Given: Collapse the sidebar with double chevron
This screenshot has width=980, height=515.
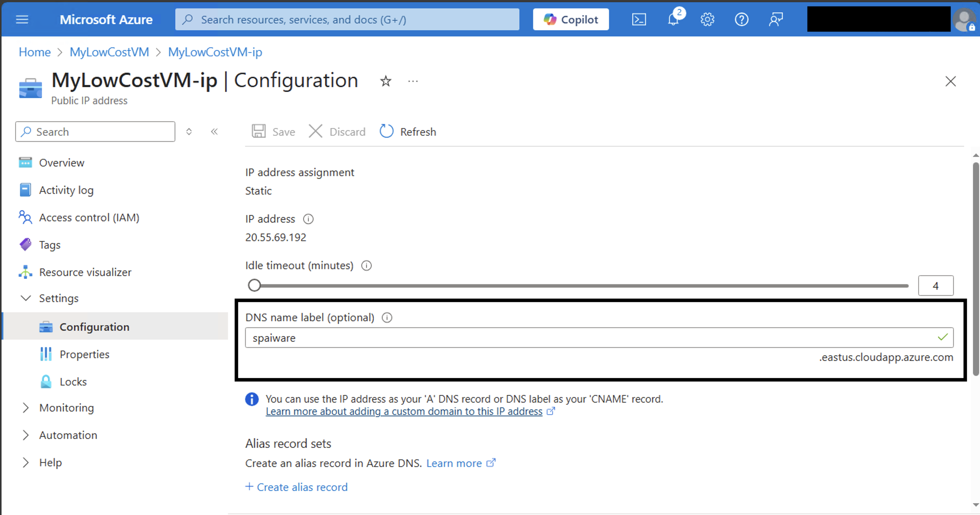Looking at the screenshot, I should point(214,132).
